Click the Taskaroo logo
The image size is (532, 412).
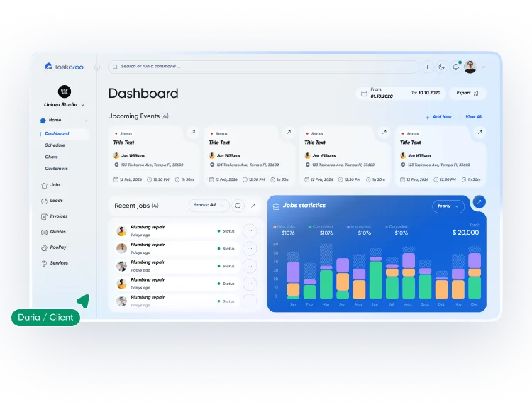64,67
